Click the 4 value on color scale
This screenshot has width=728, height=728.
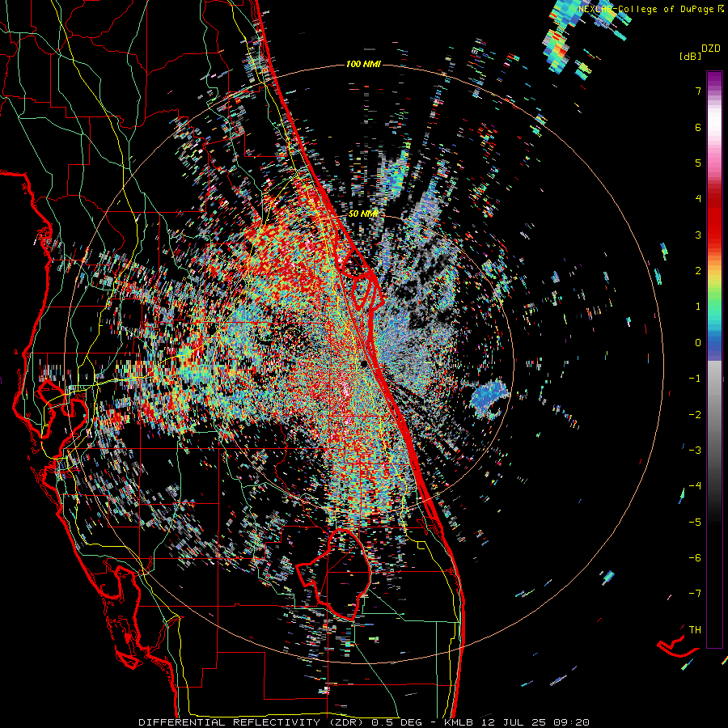click(x=698, y=198)
